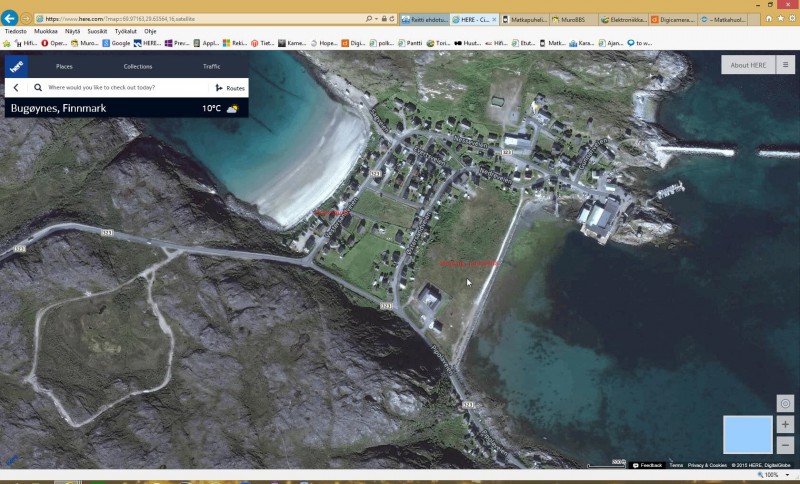Click the About HERE button
The height and width of the screenshot is (484, 800).
click(747, 65)
